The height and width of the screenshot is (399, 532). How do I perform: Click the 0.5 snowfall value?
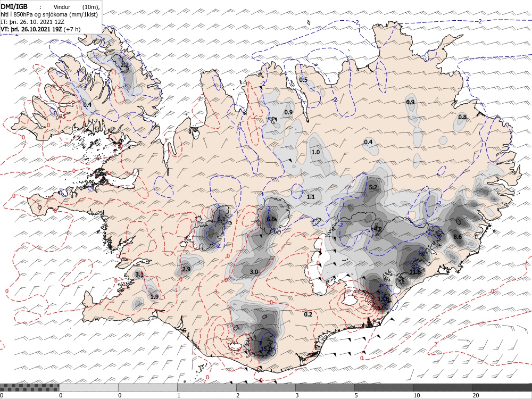click(303, 80)
